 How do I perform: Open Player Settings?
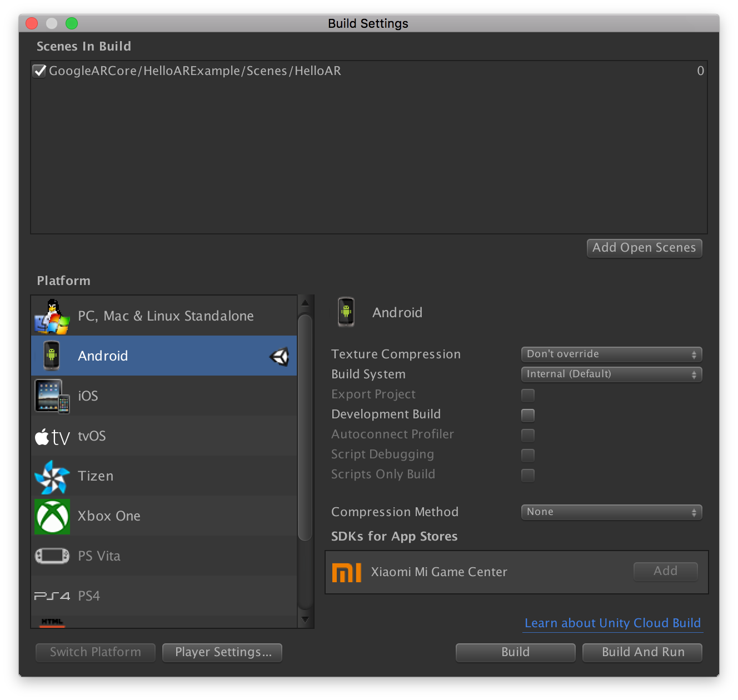point(222,652)
